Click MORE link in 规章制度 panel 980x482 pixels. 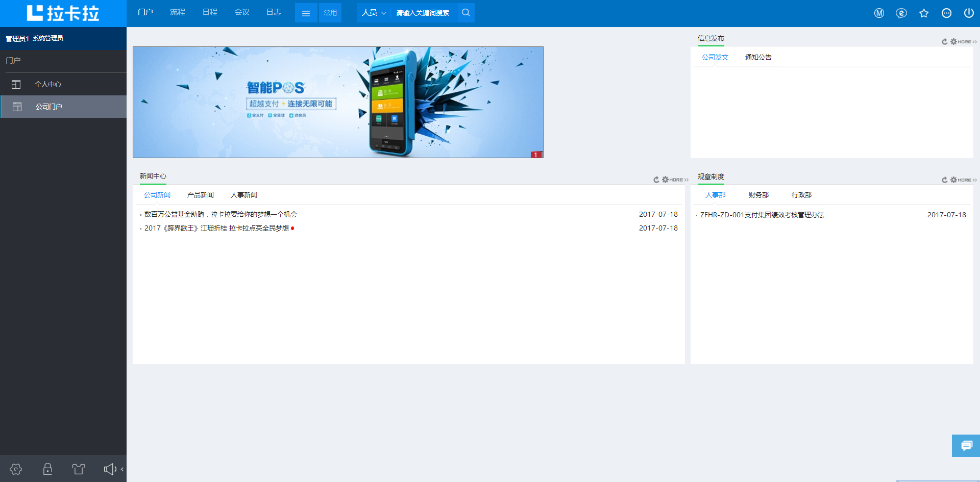coord(967,180)
